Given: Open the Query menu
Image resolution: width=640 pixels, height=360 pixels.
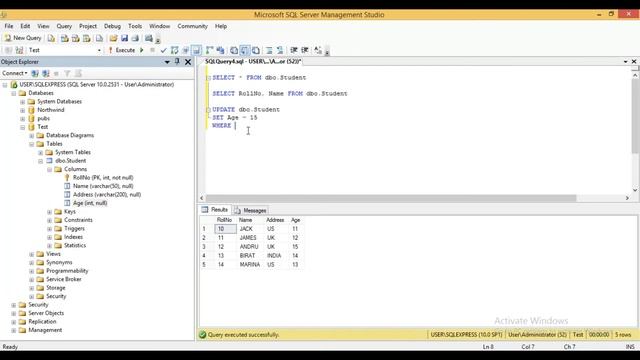Looking at the screenshot, I should click(x=64, y=26).
